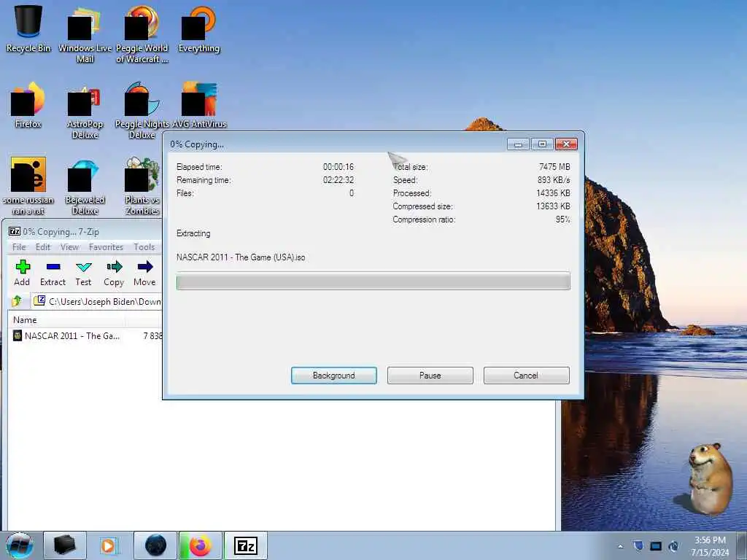
Task: Click the hamster desktop gadget
Action: (x=709, y=478)
